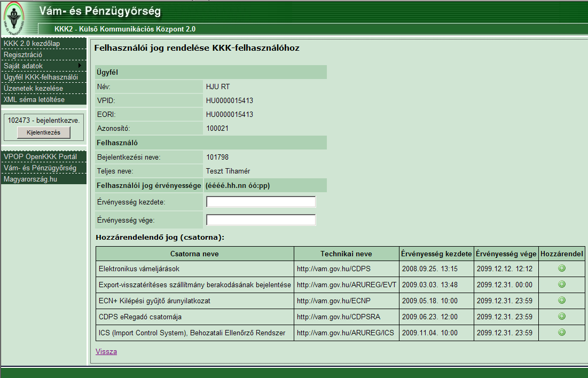Click the Hozzárendel column header

click(562, 254)
